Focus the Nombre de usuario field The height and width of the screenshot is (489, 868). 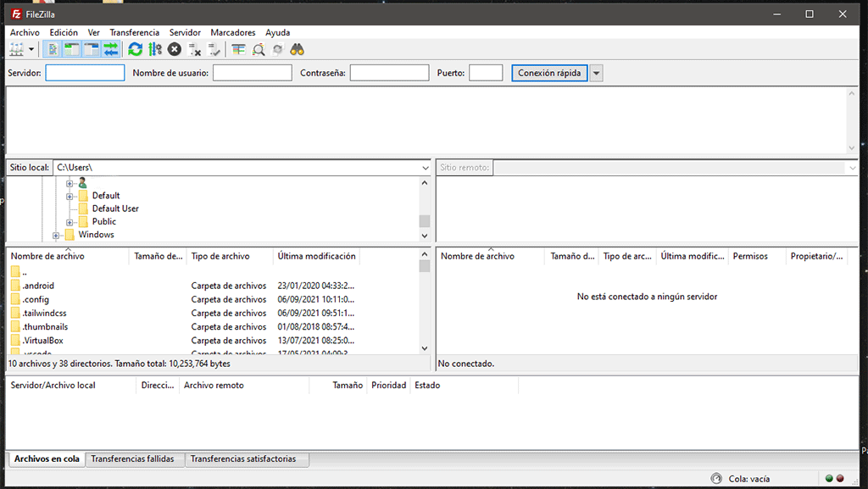pos(253,73)
